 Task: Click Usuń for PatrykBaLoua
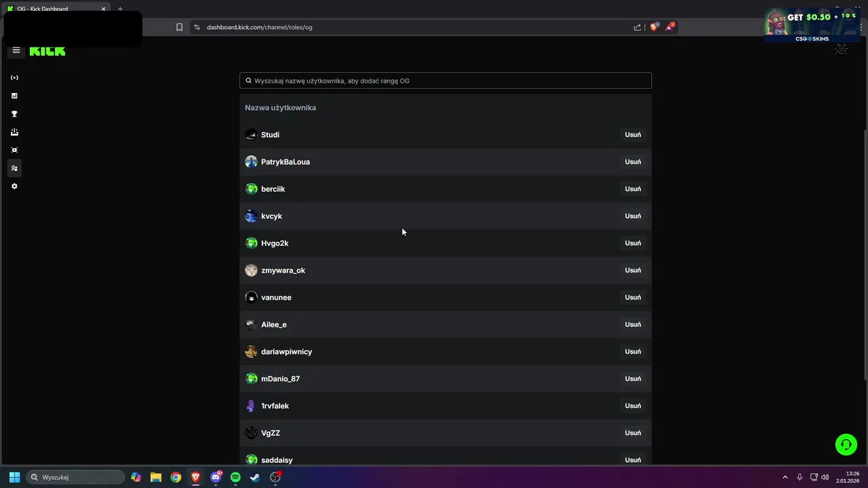click(633, 162)
